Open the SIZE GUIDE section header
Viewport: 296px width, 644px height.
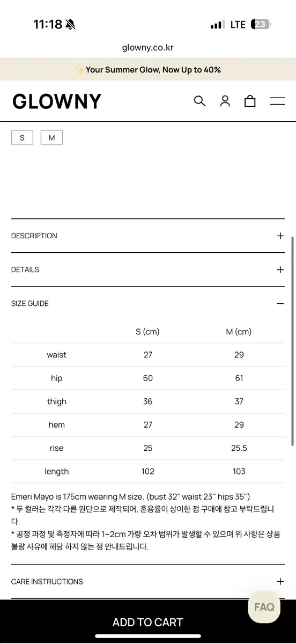coord(148,303)
